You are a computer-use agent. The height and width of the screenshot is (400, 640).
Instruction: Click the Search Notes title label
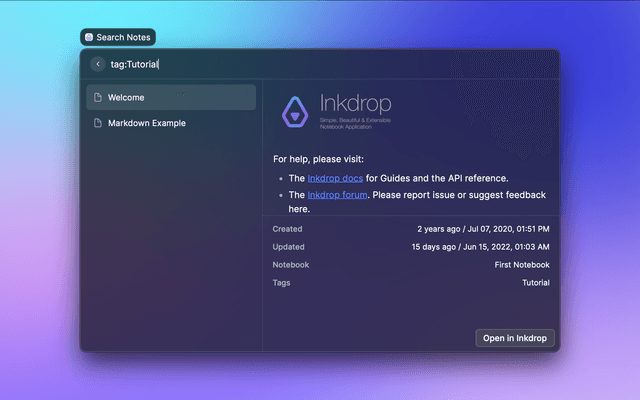[123, 37]
